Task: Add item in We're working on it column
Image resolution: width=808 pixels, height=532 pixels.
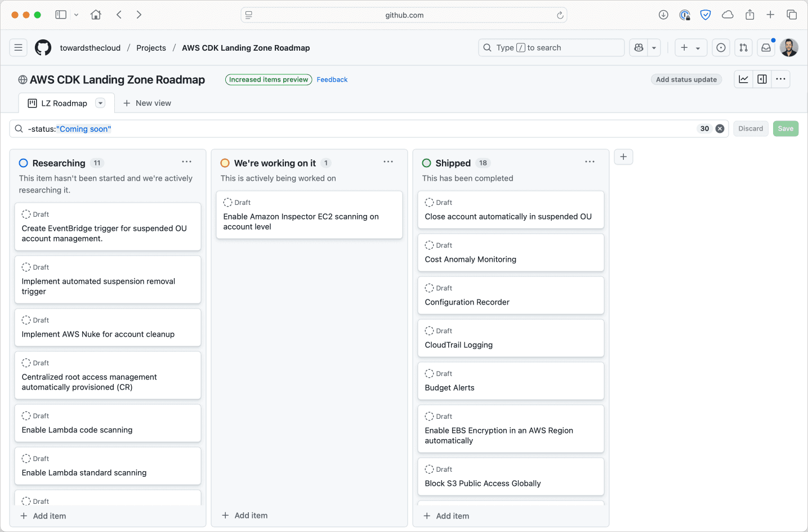Action: pos(245,516)
